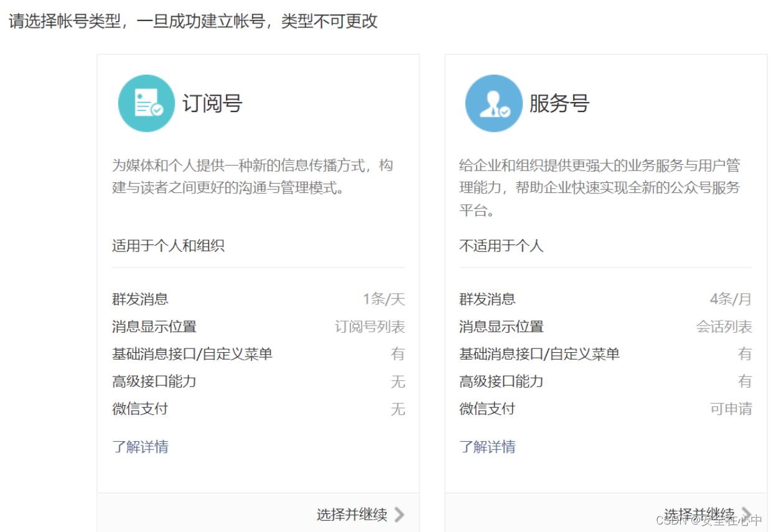Image resolution: width=771 pixels, height=532 pixels.
Task: Click 基础消息接口/自定义菜单 in 订阅号 card
Action: click(x=192, y=354)
